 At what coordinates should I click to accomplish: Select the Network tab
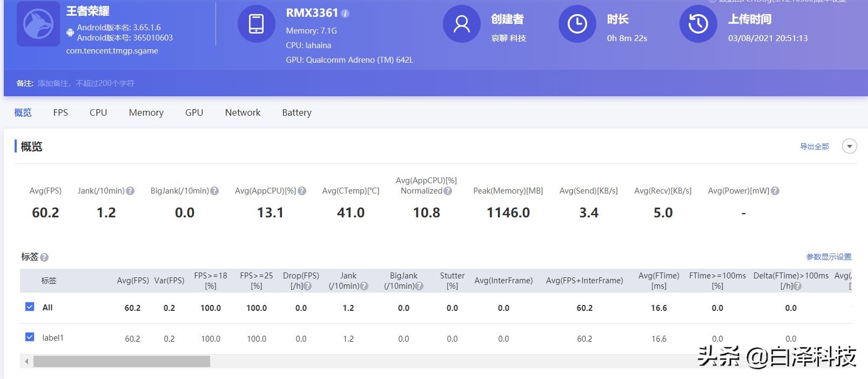243,112
